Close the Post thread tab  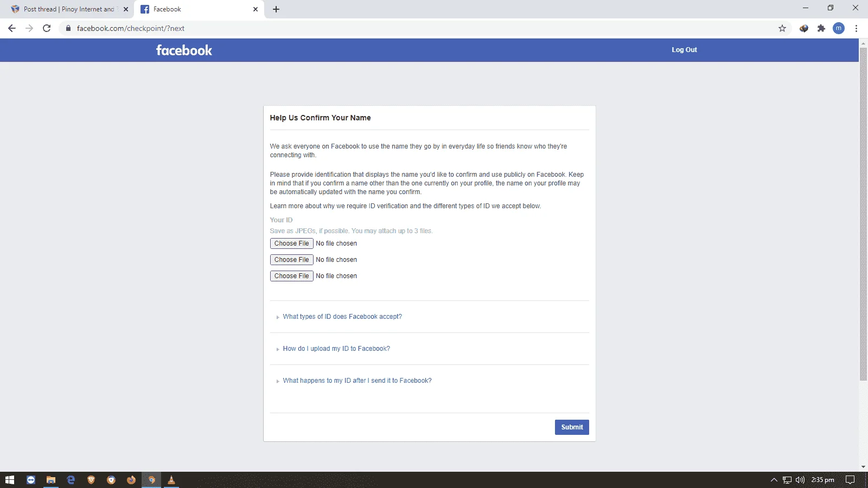click(x=126, y=9)
